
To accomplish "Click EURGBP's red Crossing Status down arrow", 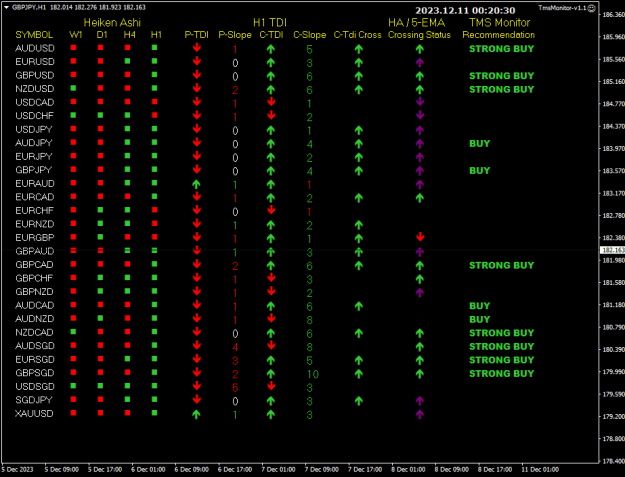I will [x=420, y=238].
